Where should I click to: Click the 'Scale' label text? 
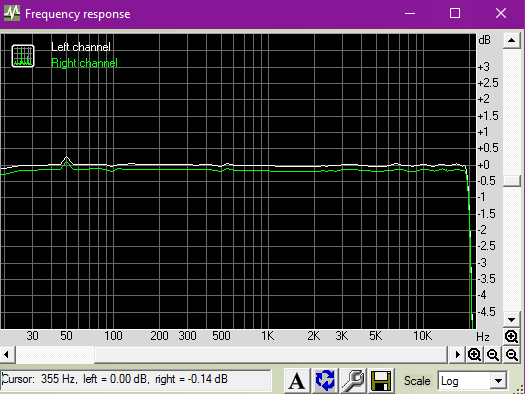pos(417,381)
